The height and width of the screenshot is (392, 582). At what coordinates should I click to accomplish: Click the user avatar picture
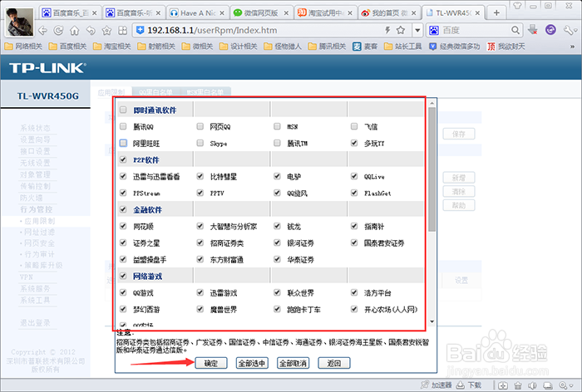[x=20, y=22]
